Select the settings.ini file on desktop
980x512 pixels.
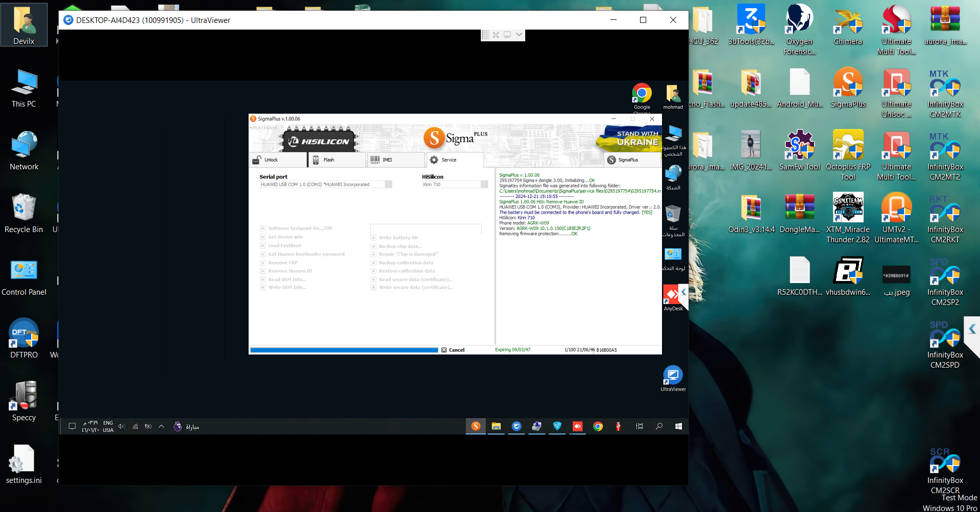point(24,464)
